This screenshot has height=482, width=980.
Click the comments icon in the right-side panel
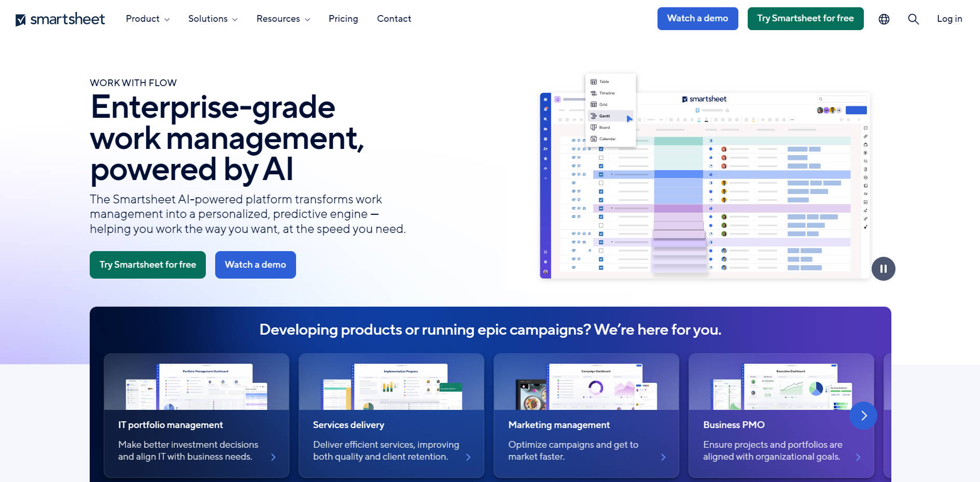click(866, 128)
